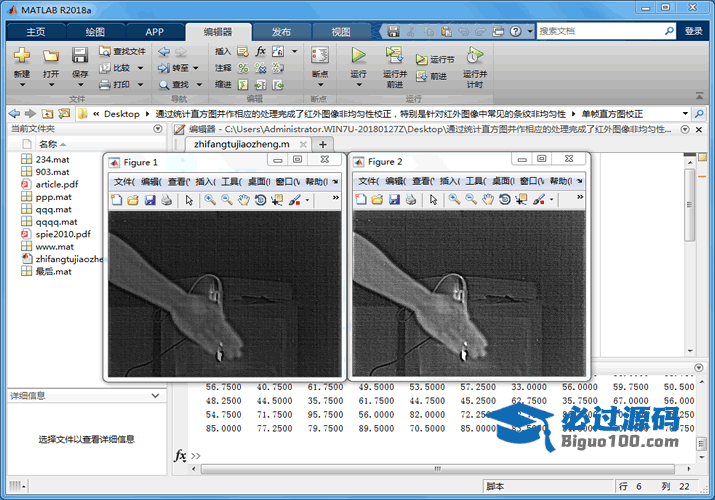Click Run and Time (运行并计时) icon
Image resolution: width=715 pixels, height=500 pixels.
[475, 56]
